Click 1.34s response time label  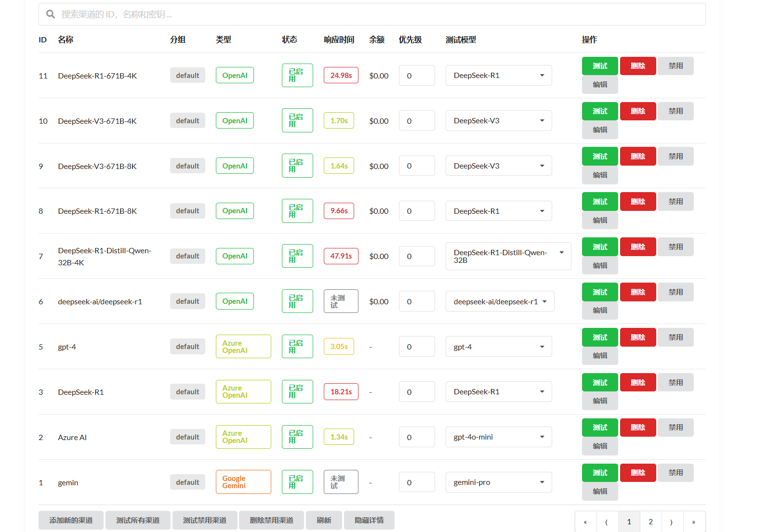[x=339, y=437]
